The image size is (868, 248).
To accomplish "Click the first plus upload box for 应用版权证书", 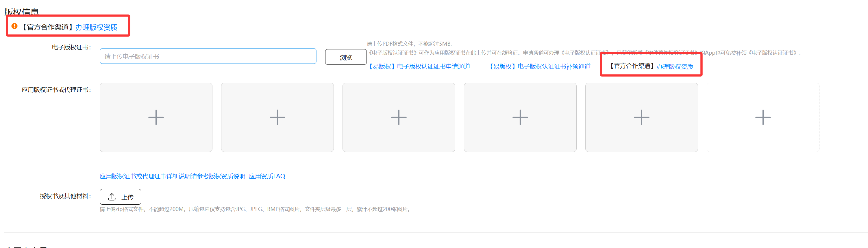I will (156, 117).
